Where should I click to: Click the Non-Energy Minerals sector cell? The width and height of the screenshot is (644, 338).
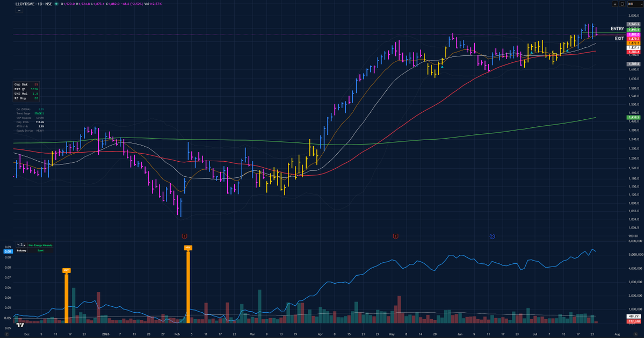[x=40, y=245]
